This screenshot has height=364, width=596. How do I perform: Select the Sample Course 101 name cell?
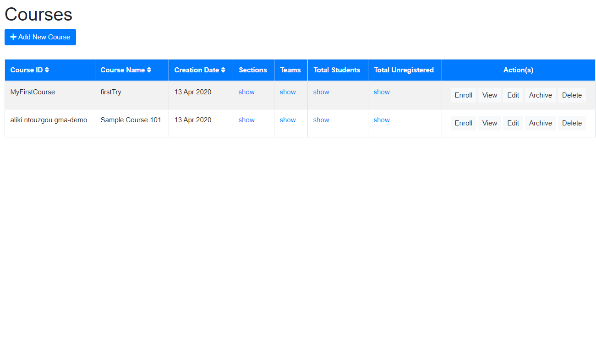click(x=132, y=123)
